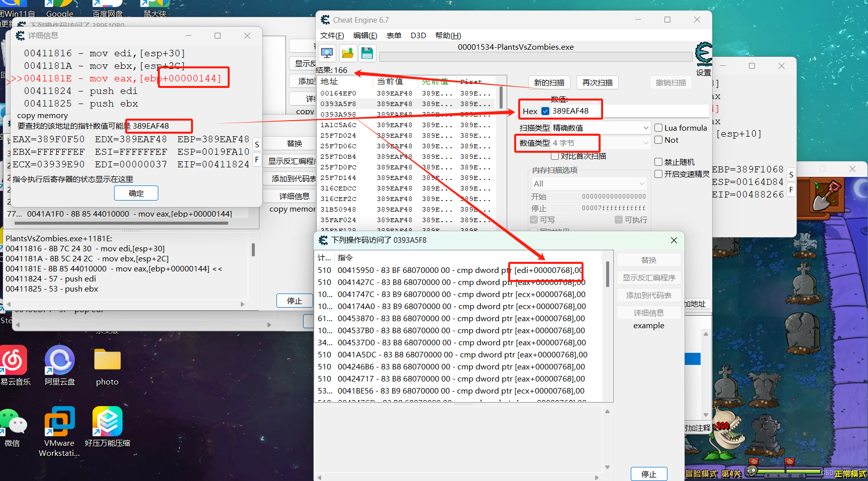Toggle 对比首次扫描 checkbox
Screen dimensions: 868x481
555,156
